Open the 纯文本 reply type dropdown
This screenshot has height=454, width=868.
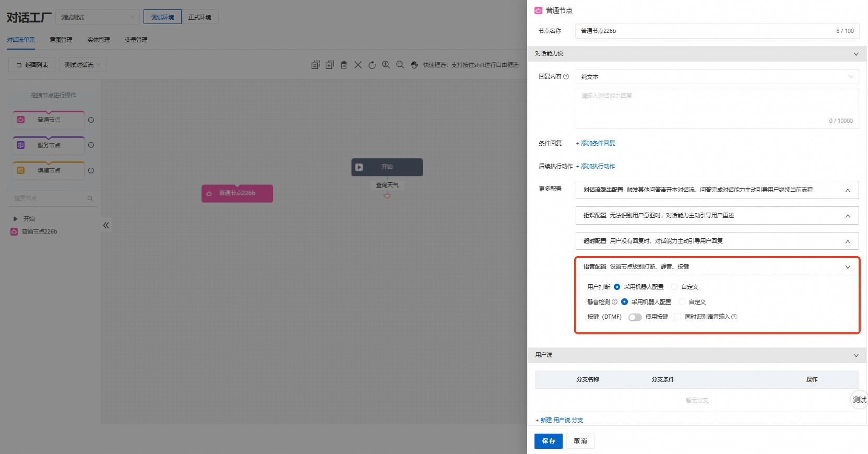[717, 77]
